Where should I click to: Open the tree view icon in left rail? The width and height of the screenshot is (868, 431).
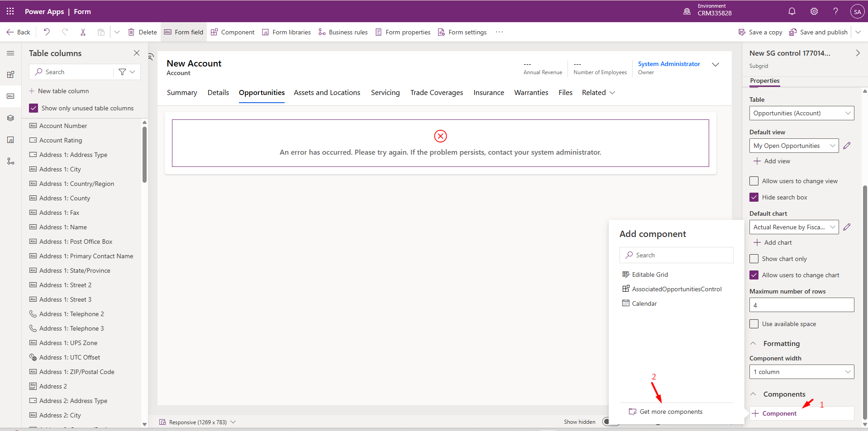(10, 118)
